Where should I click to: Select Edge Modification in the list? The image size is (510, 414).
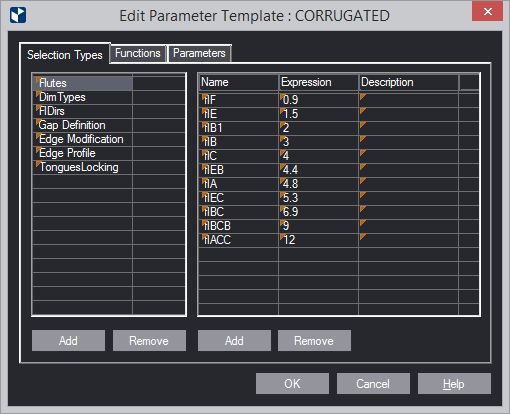82,139
